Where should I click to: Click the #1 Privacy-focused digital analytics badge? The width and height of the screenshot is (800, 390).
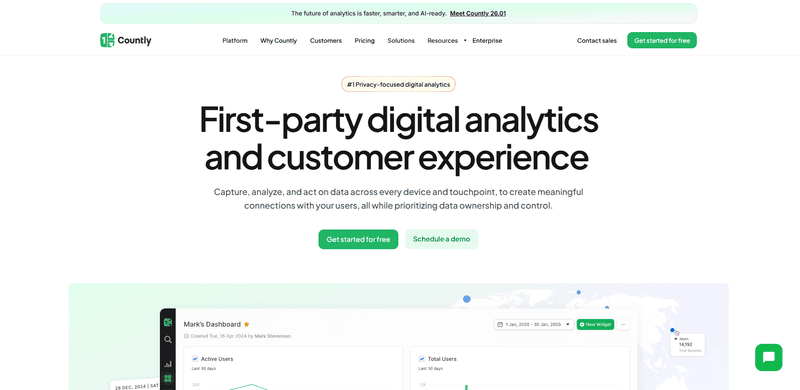pos(398,84)
